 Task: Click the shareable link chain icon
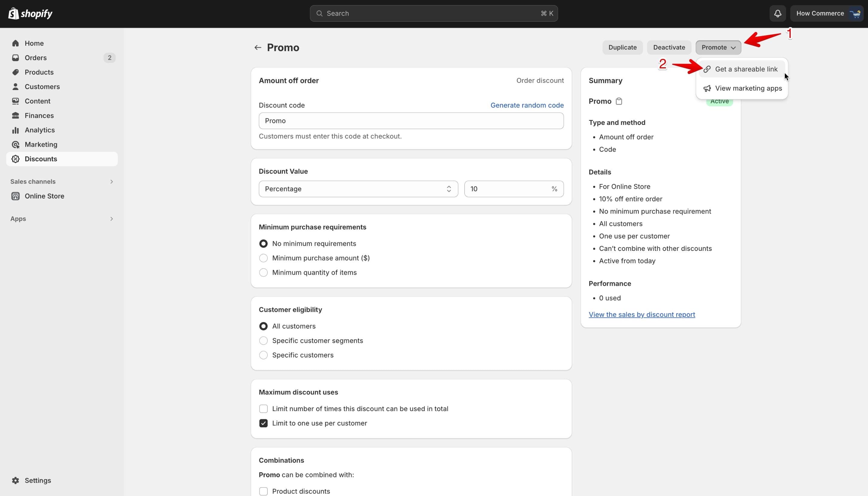(707, 69)
